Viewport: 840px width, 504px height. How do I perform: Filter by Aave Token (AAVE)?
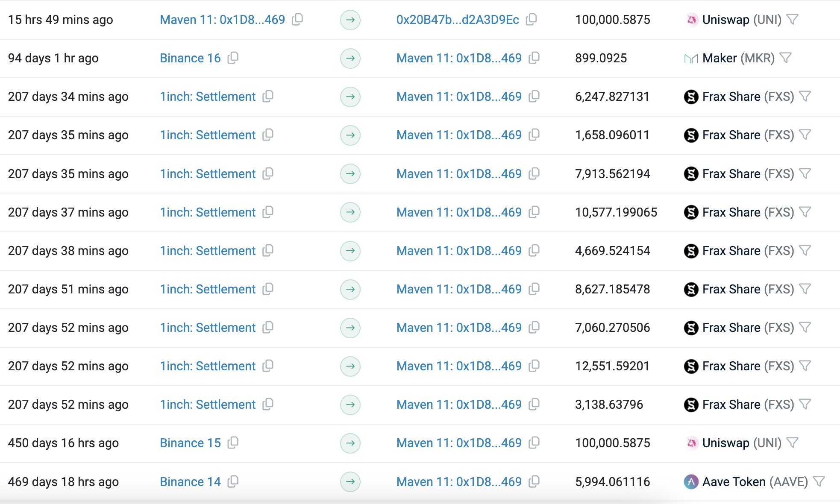819,482
